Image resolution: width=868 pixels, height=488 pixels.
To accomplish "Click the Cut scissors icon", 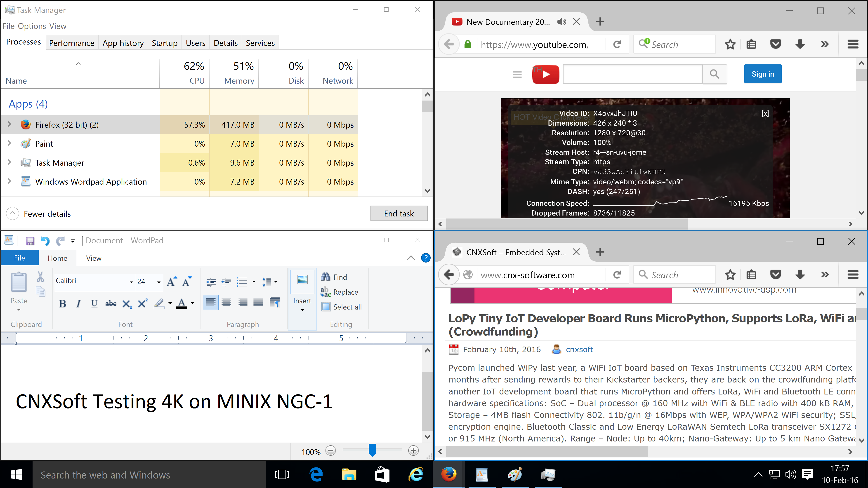I will click(40, 277).
